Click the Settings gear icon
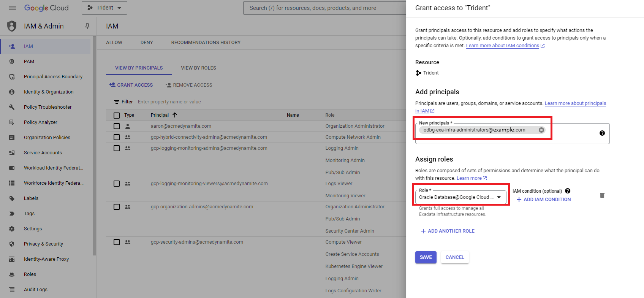 click(x=12, y=229)
